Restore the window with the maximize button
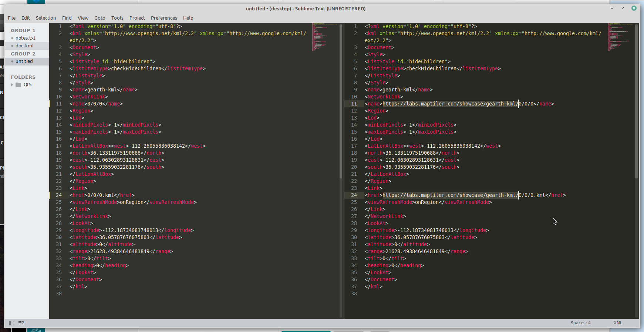644x332 pixels. pos(623,8)
